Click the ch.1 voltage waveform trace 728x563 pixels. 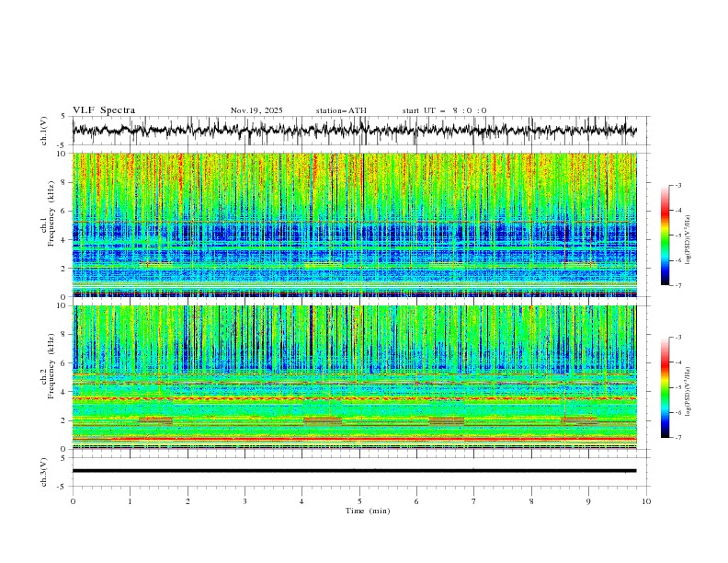pos(354,131)
